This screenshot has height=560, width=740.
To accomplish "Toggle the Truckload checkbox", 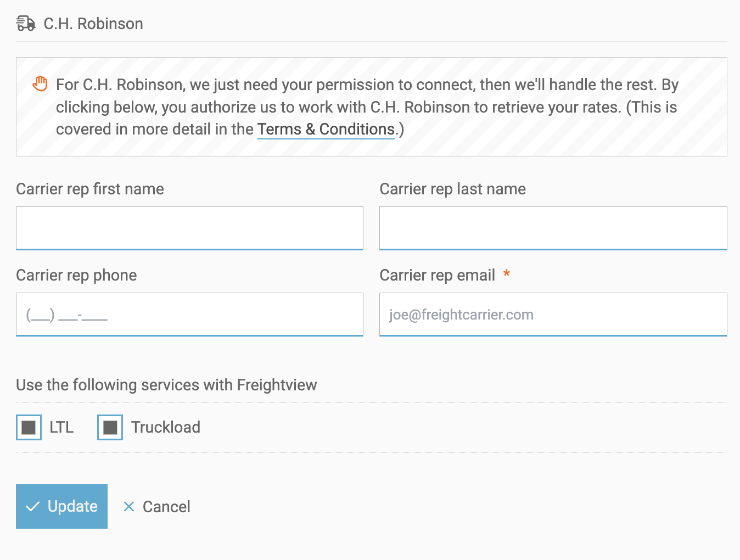I will 110,427.
